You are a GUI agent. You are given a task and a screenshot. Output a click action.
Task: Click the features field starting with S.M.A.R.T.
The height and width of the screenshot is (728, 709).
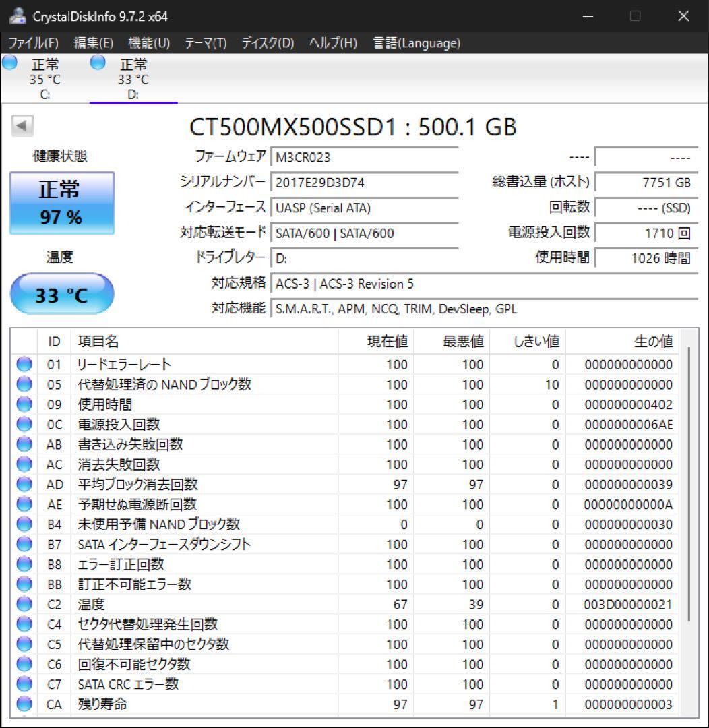click(x=485, y=309)
